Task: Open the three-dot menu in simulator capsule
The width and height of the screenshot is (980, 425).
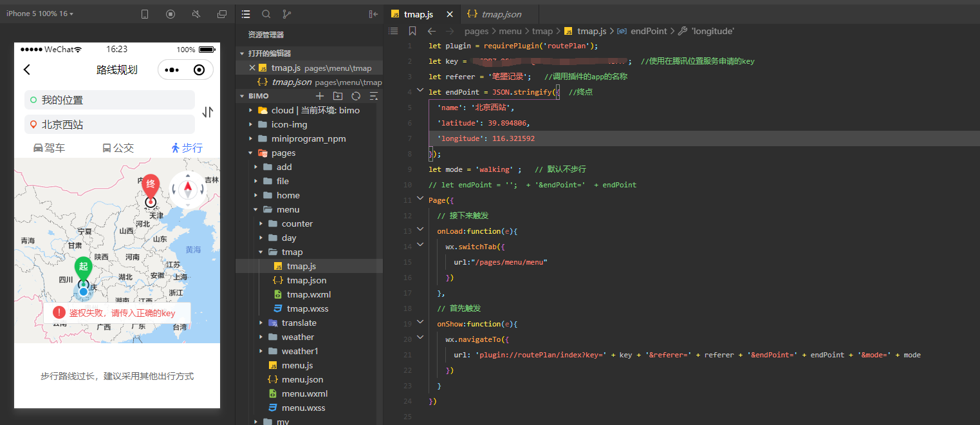Action: point(172,70)
